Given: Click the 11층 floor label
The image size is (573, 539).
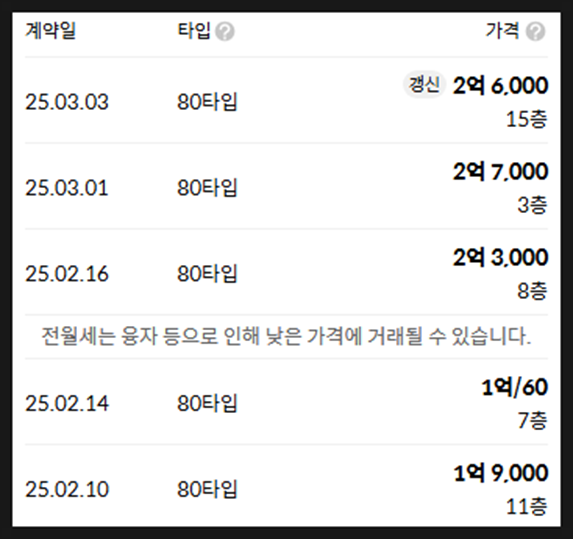Looking at the screenshot, I should (527, 506).
